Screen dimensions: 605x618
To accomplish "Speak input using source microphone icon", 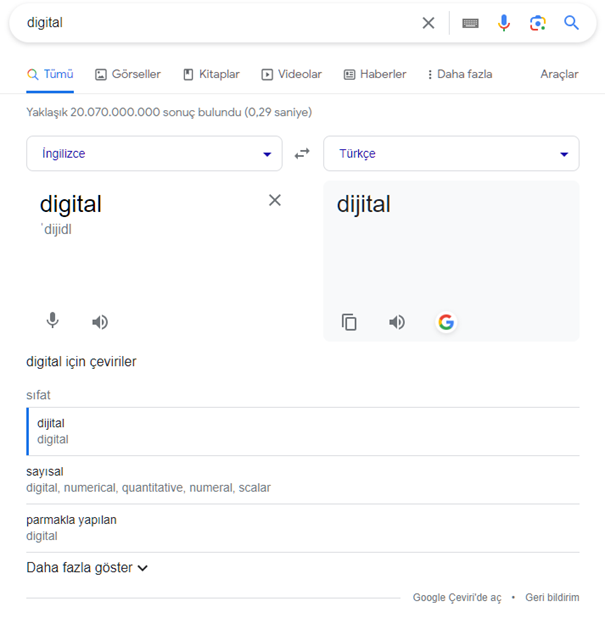I will (52, 320).
